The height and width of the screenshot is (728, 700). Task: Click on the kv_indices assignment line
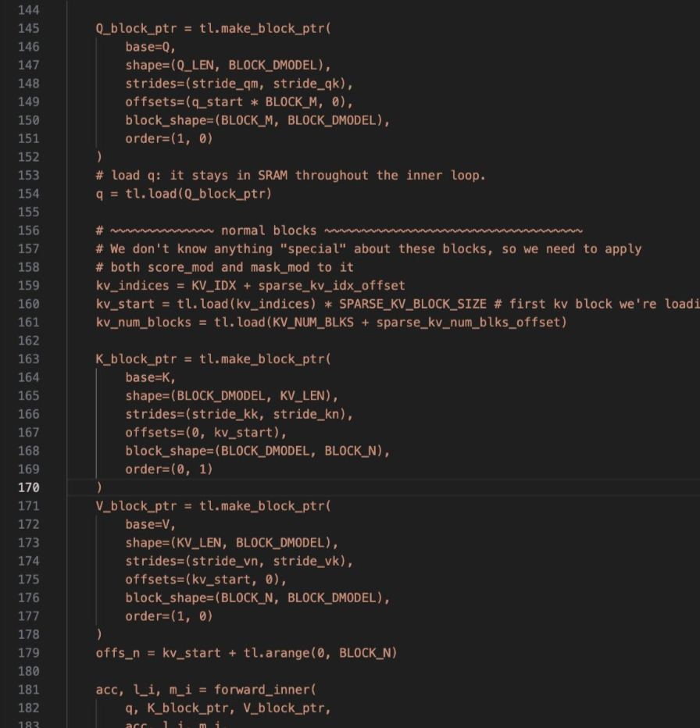pos(250,286)
